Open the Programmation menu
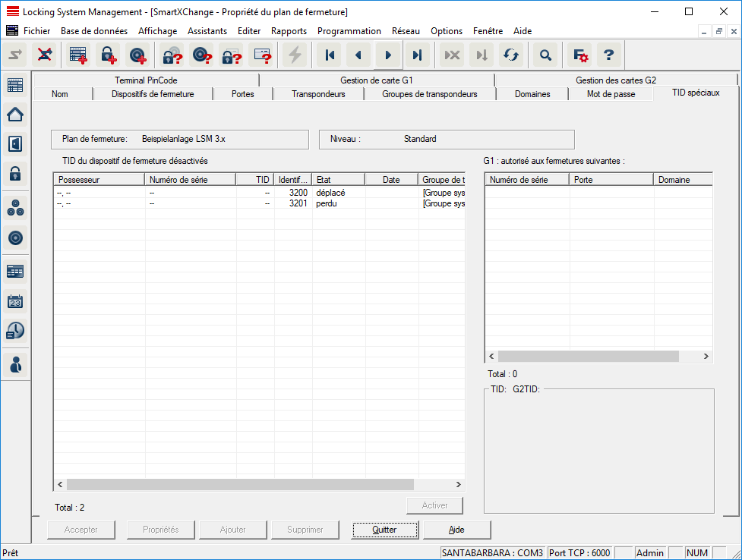 tap(349, 31)
